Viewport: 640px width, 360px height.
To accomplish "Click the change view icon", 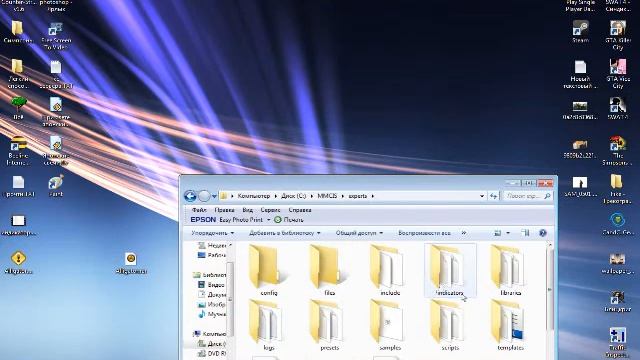I will point(498,233).
